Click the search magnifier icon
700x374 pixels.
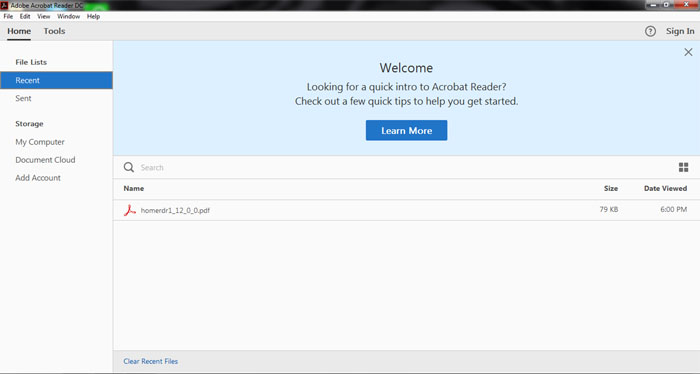tap(129, 167)
